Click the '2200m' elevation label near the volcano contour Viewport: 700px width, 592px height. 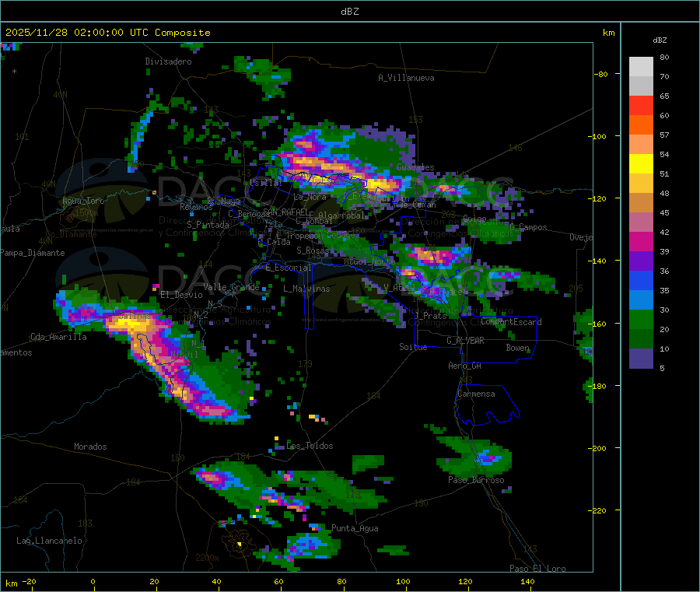click(207, 558)
